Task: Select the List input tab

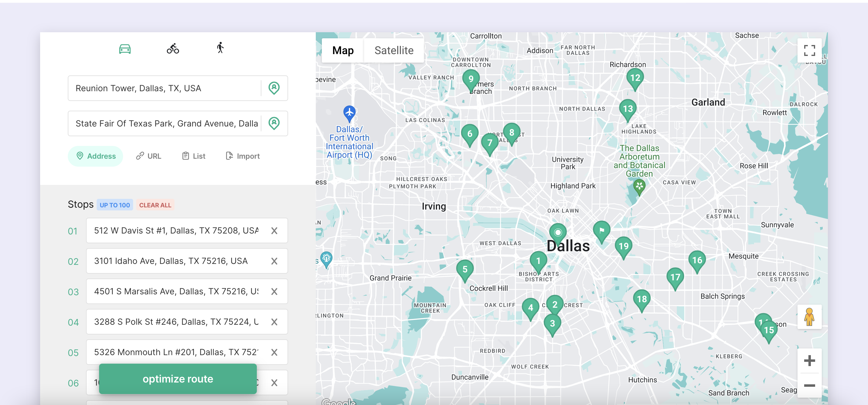Action: pyautogui.click(x=193, y=156)
